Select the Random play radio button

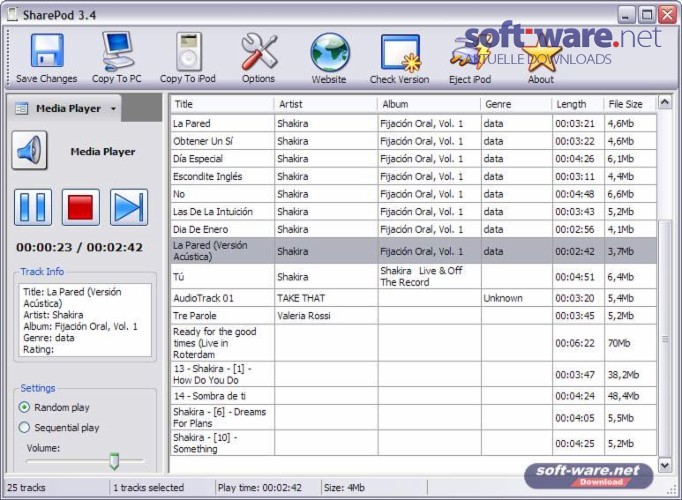[24, 407]
